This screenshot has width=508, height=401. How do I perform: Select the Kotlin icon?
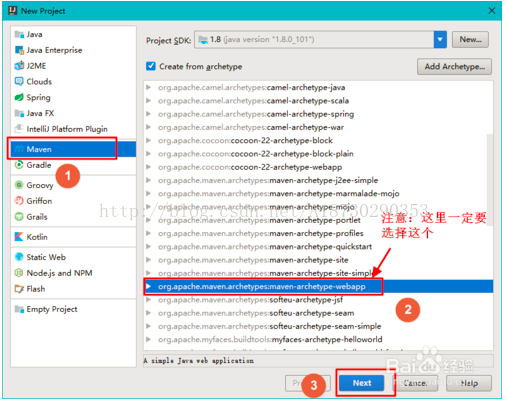[x=19, y=237]
